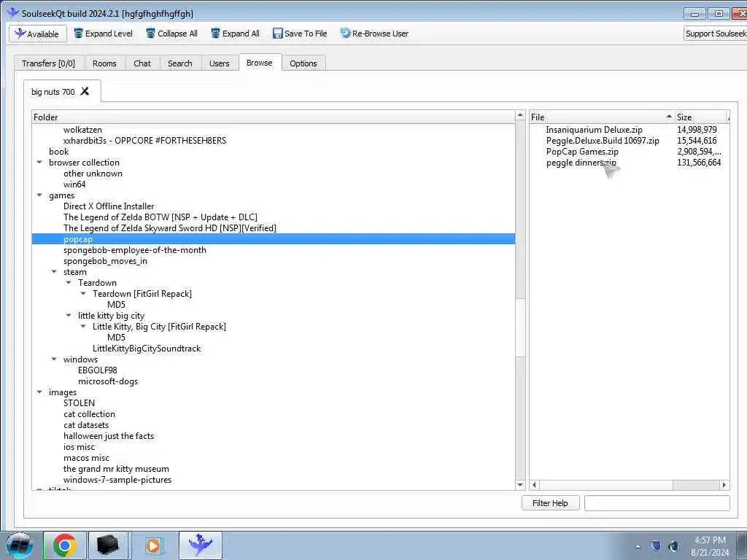Select halloween just the facts folder

[x=109, y=436]
